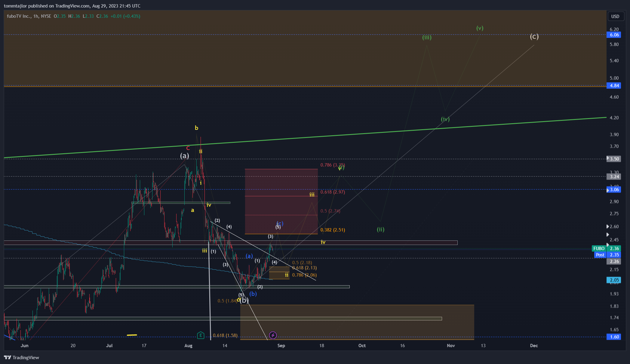
Task: Click the yellow 'b' wave label
Action: (196, 128)
